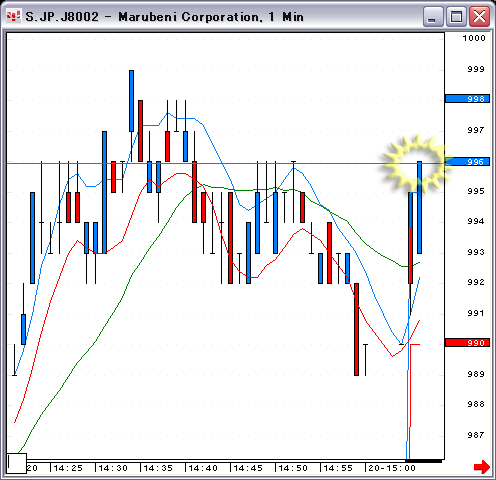Click the chart application icon in title bar
The width and height of the screenshot is (496, 480).
pos(13,16)
